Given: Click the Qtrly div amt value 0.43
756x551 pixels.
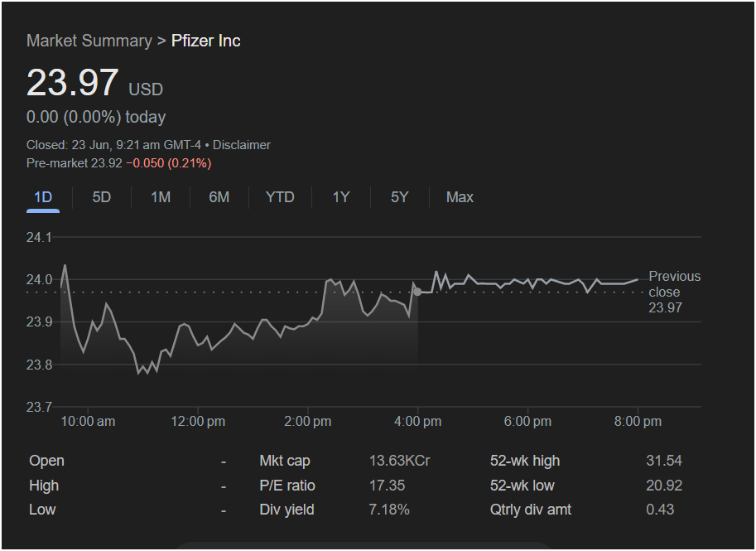Looking at the screenshot, I should pyautogui.click(x=661, y=510).
